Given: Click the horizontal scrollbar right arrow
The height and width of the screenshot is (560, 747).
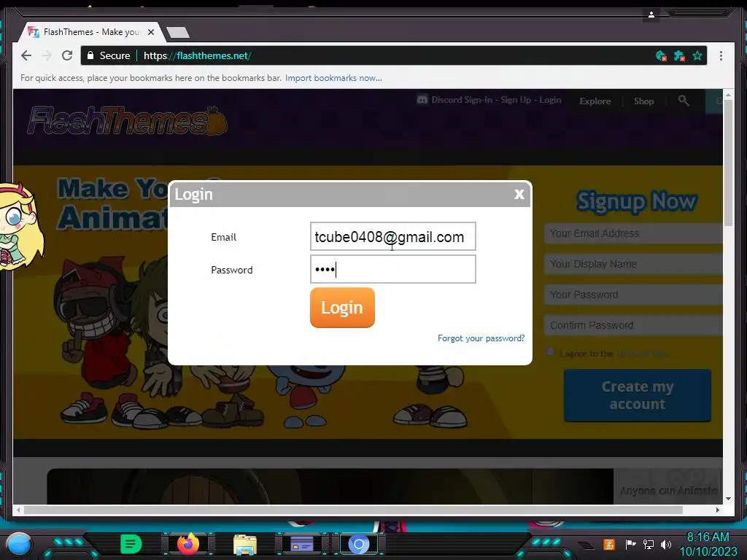Looking at the screenshot, I should [x=718, y=510].
